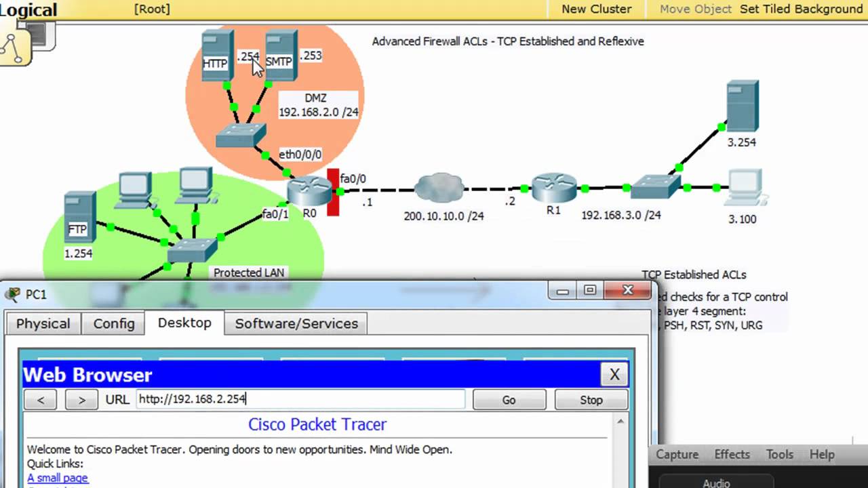Go forward in the PC1 web browser
868x488 pixels.
[x=81, y=400]
